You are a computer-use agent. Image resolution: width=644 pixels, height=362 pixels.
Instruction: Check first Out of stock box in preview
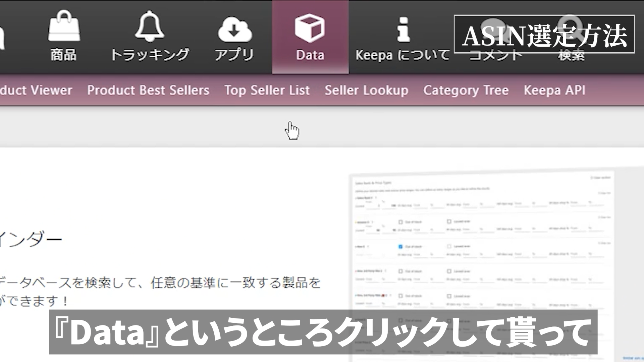[x=400, y=222]
